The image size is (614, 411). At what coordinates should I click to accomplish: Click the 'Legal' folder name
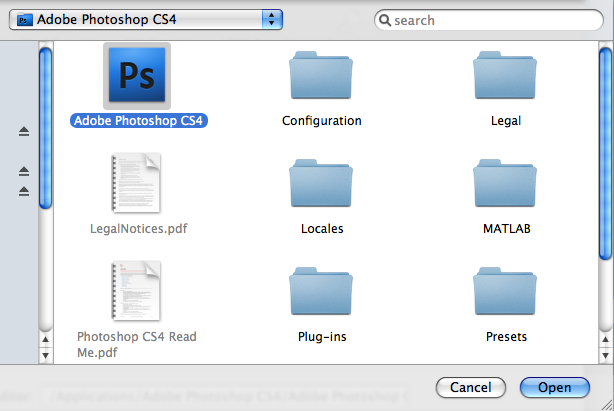pos(506,121)
